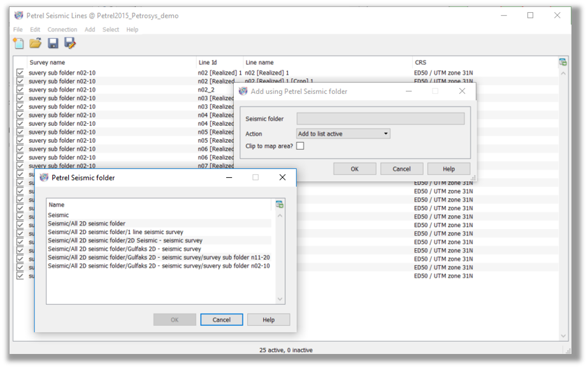This screenshot has height=368, width=588.
Task: Click Help in Add using Petrel Seismic folder dialog
Action: [448, 169]
